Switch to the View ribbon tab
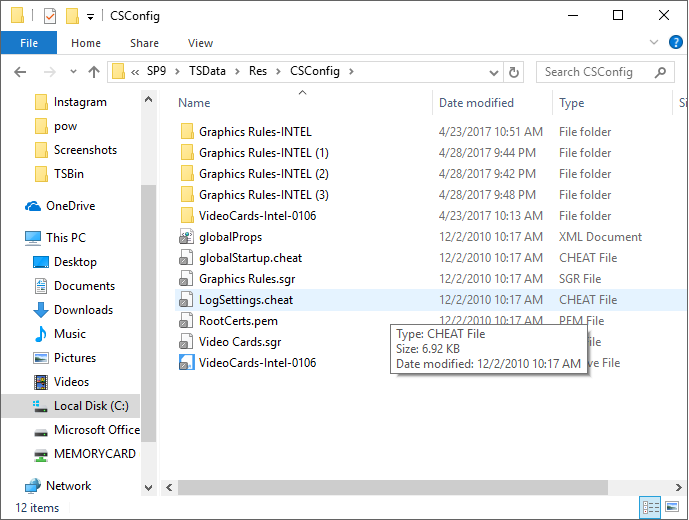The width and height of the screenshot is (689, 520). coord(200,43)
